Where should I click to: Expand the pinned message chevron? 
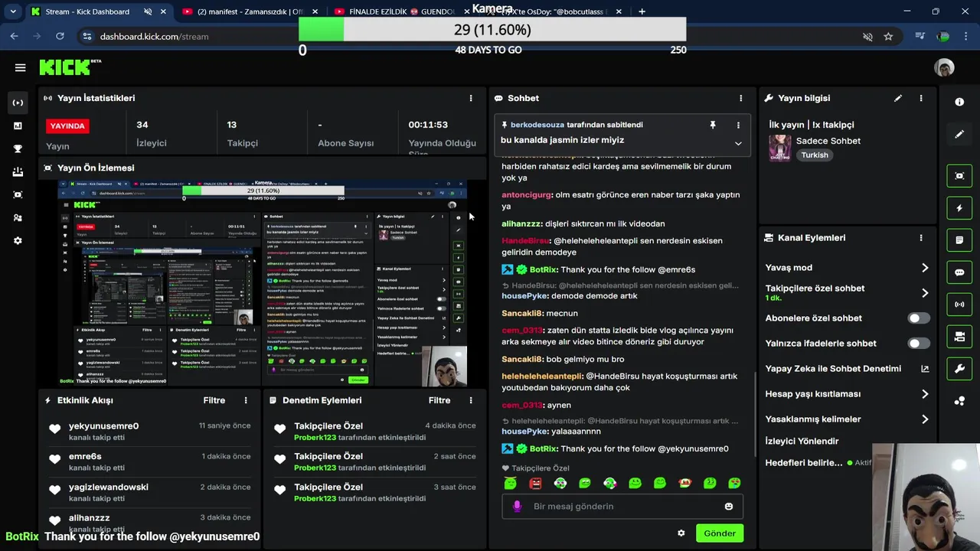point(738,143)
